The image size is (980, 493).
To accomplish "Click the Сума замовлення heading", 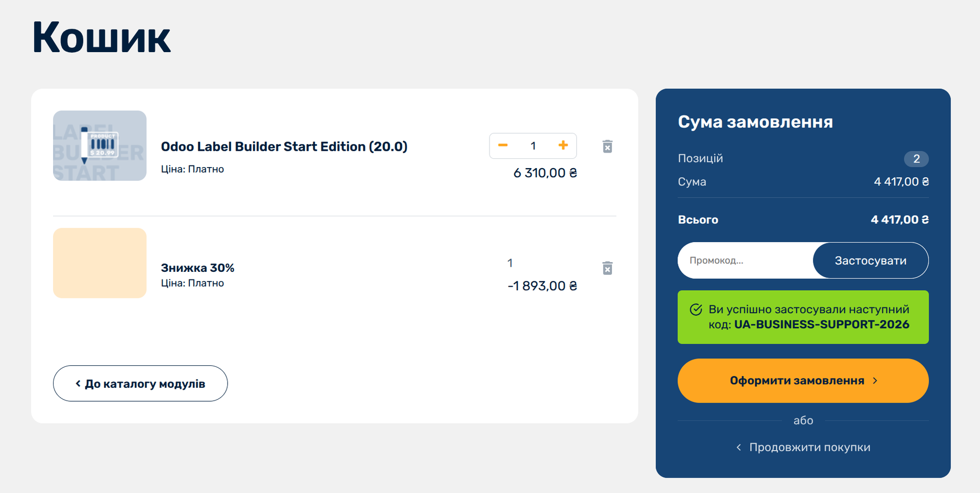I will click(755, 122).
